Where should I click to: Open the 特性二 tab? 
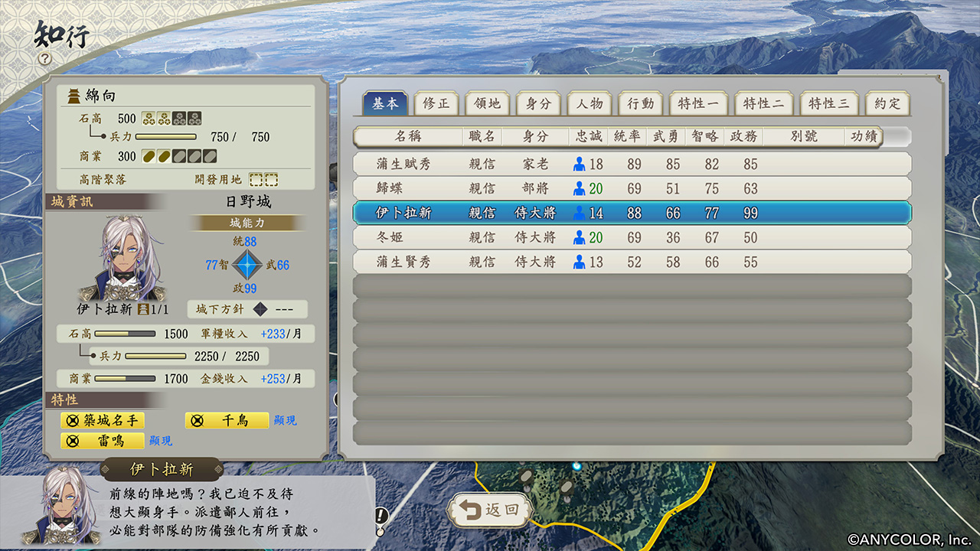point(764,103)
